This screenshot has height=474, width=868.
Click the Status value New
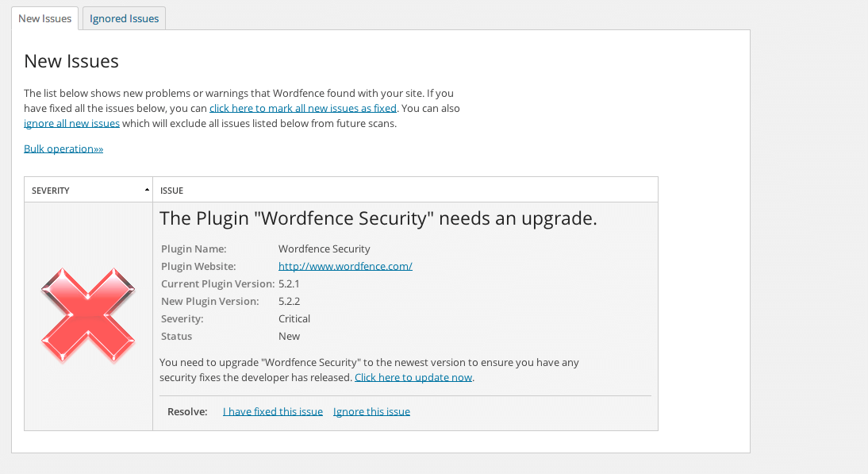tap(289, 336)
